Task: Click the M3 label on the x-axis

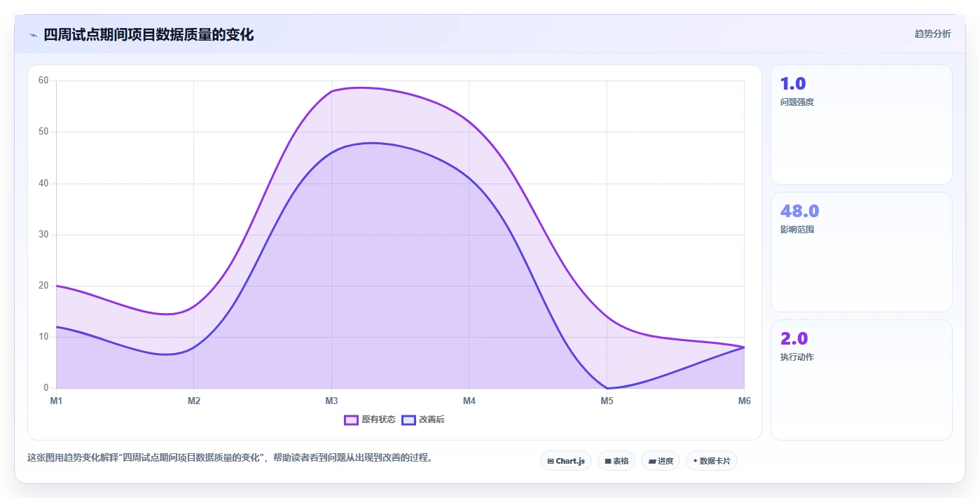Action: [x=331, y=401]
